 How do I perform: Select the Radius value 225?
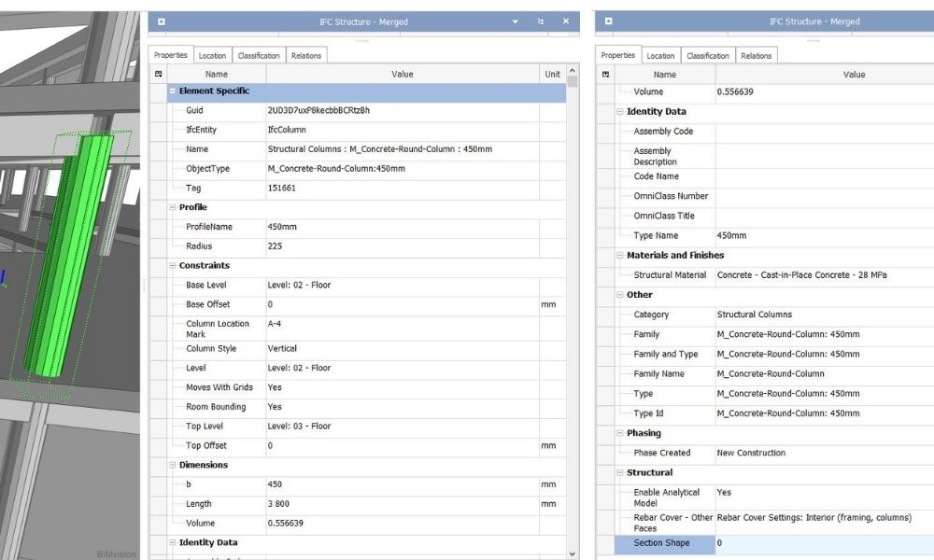point(275,245)
